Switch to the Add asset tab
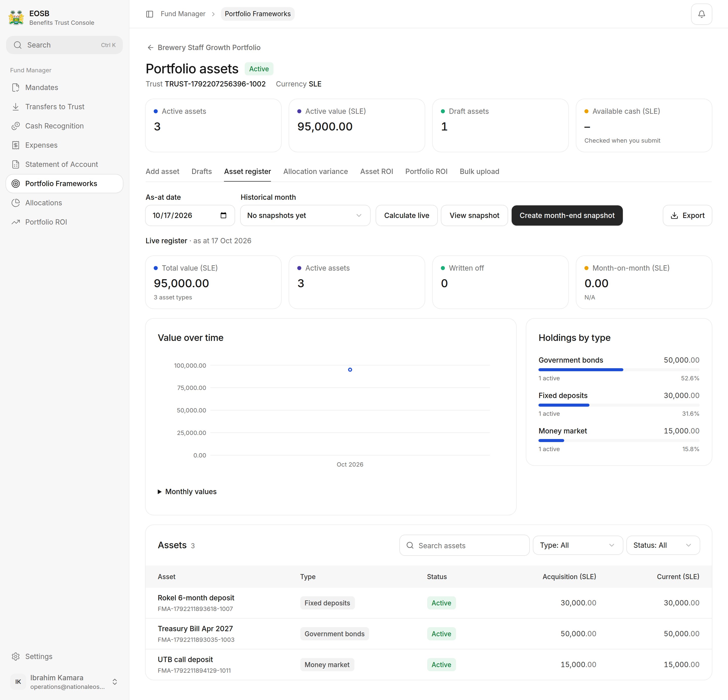The width and height of the screenshot is (728, 700). pyautogui.click(x=162, y=172)
